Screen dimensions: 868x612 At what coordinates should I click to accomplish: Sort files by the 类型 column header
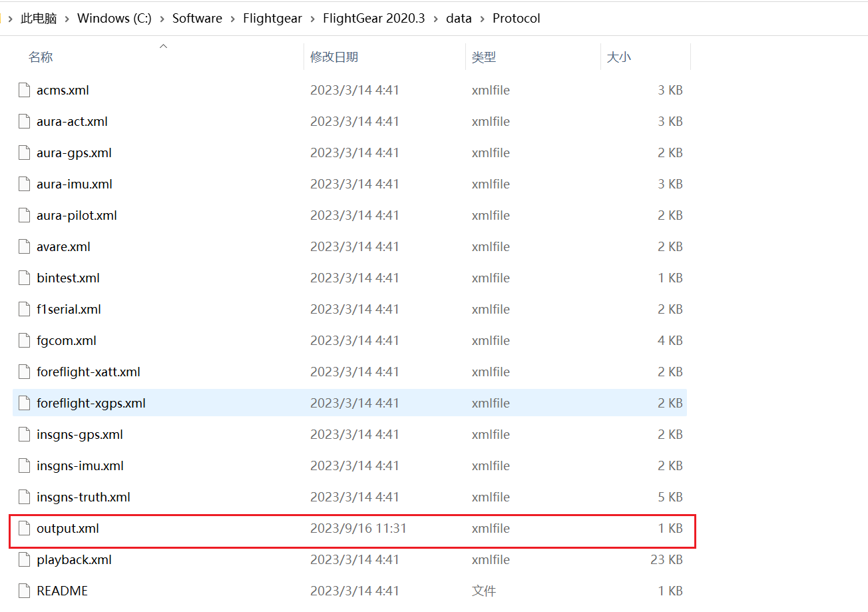click(x=484, y=57)
